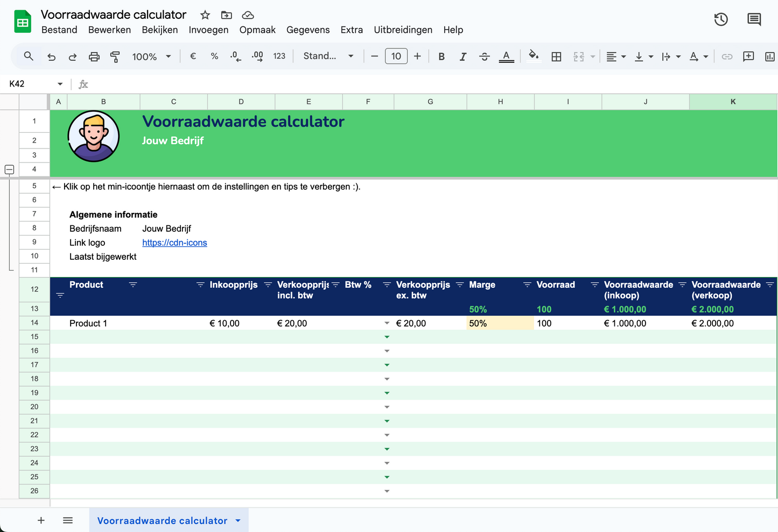
Task: Click the add new sheet plus button
Action: [41, 520]
